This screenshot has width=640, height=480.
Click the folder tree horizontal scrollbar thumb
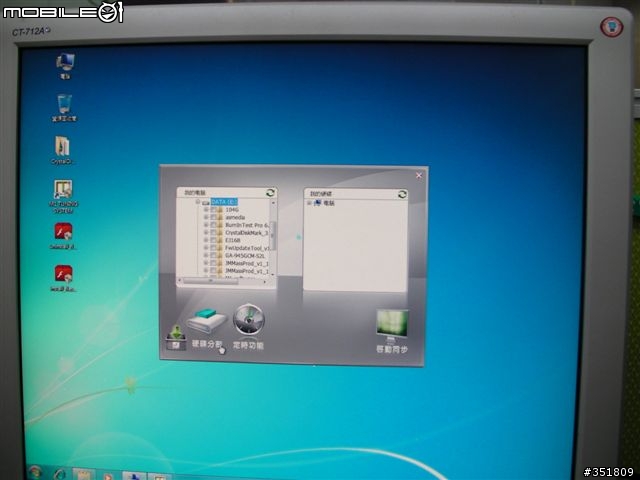211,281
